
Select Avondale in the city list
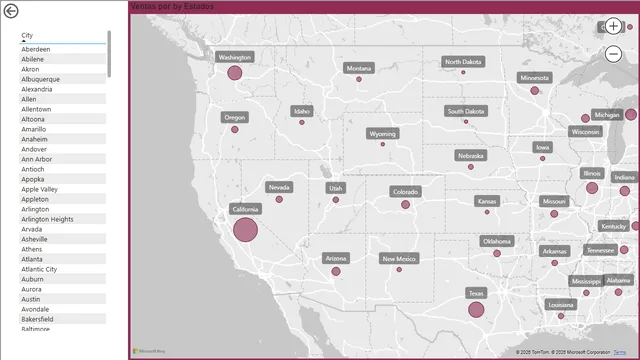(x=63, y=309)
